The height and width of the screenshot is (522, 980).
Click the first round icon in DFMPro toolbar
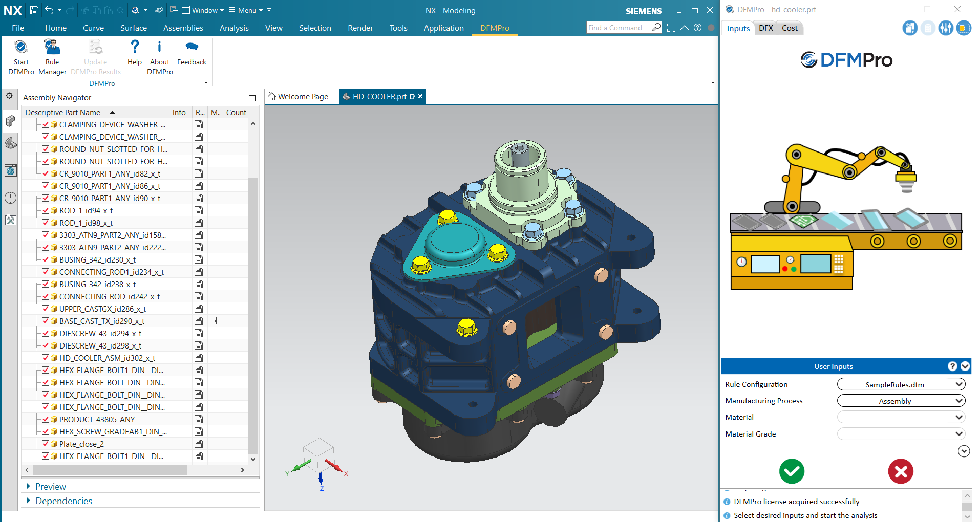click(910, 28)
